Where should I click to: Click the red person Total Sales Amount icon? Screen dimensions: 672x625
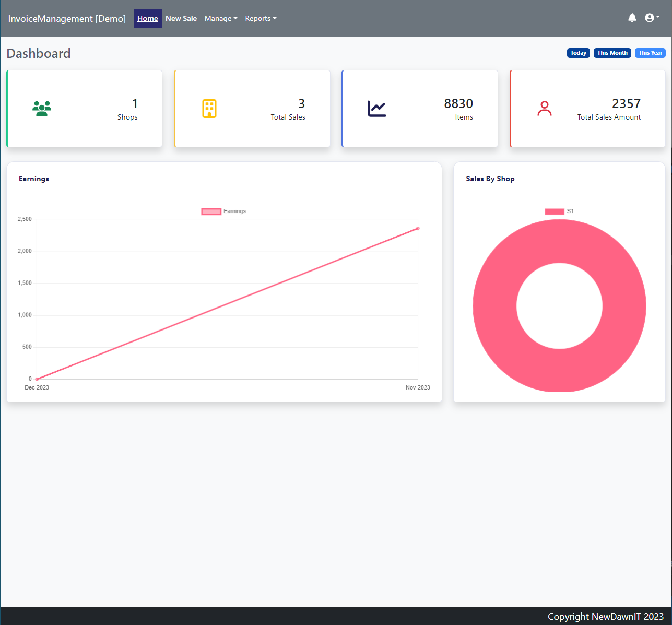coord(544,109)
